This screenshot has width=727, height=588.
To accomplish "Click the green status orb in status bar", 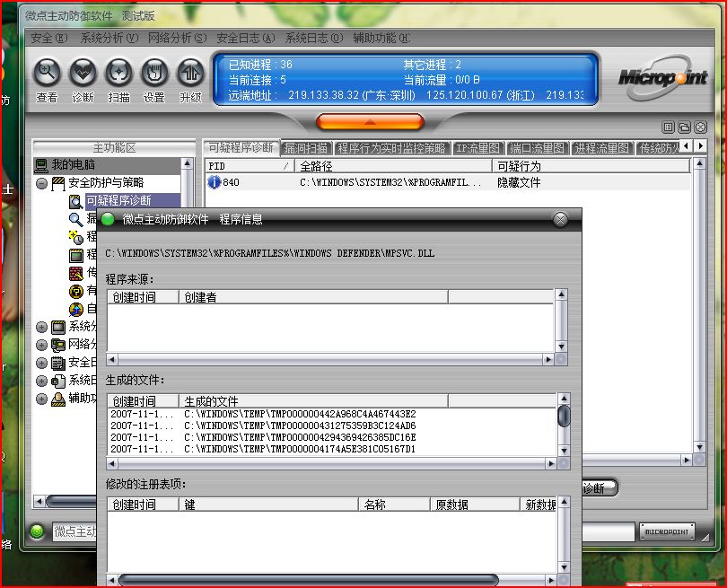I will 37,531.
